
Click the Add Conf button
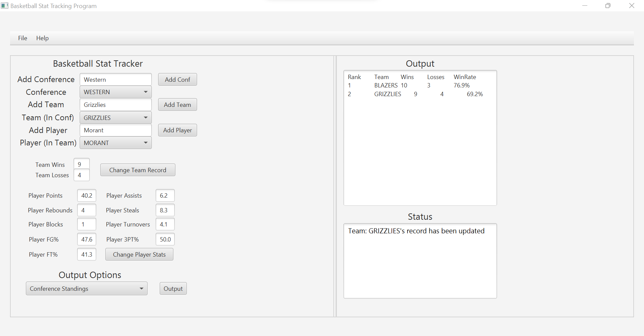177,79
